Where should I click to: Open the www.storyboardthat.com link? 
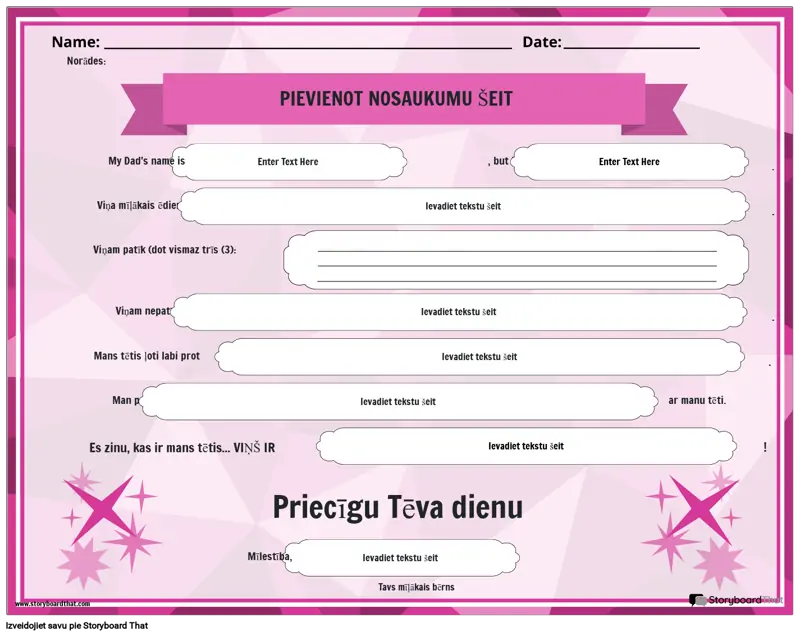click(53, 603)
